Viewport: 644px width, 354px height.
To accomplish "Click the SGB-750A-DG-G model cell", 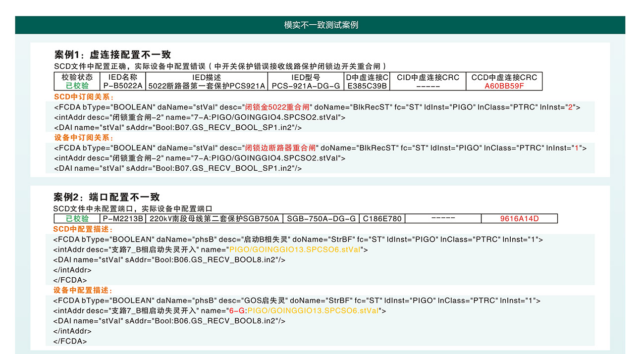I will (x=321, y=218).
